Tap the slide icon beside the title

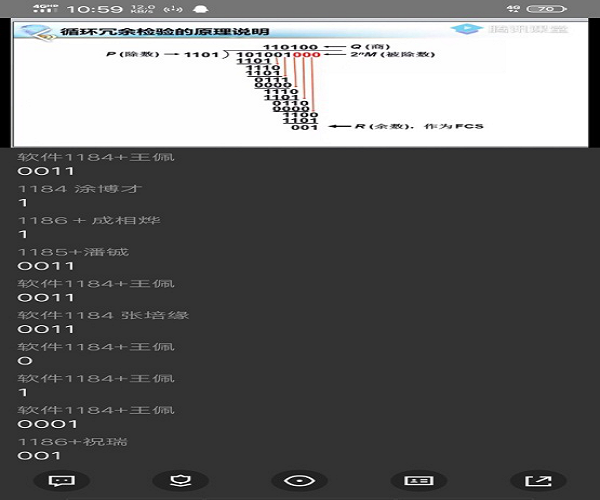click(37, 31)
